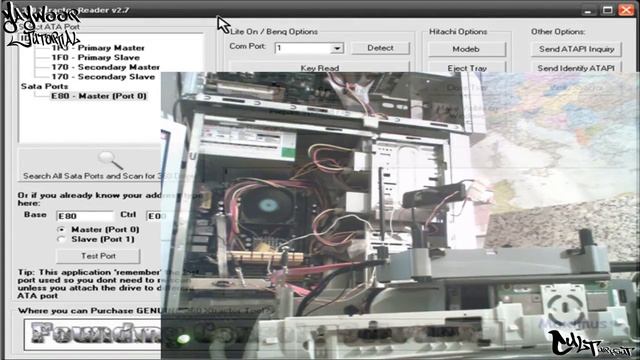Click Send Identify ATAPI button
The width and height of the screenshot is (640, 360).
(576, 67)
